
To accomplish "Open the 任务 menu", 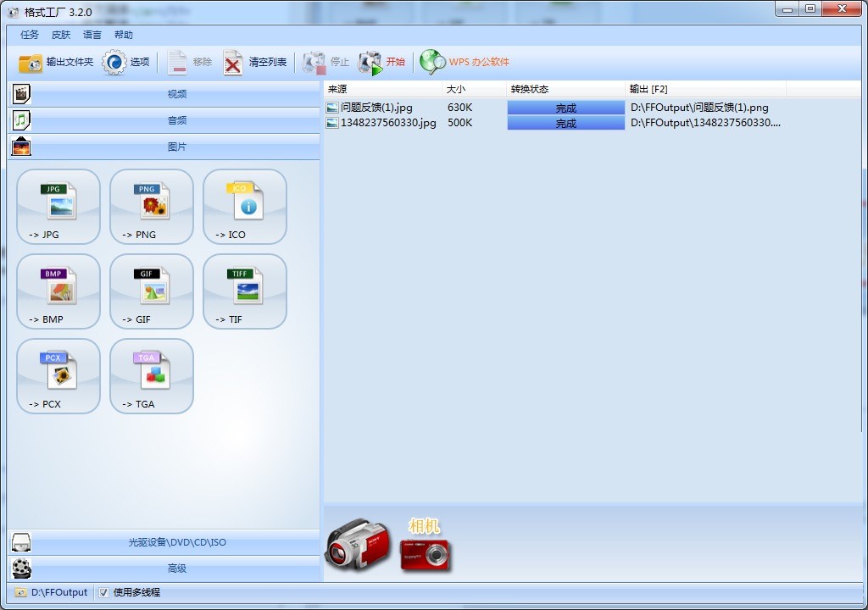I will (x=30, y=35).
